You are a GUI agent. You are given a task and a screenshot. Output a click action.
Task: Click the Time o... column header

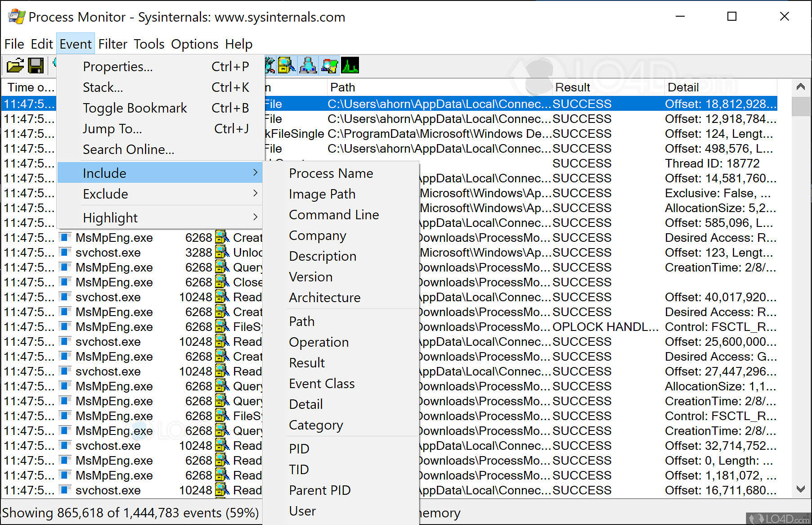(x=30, y=87)
